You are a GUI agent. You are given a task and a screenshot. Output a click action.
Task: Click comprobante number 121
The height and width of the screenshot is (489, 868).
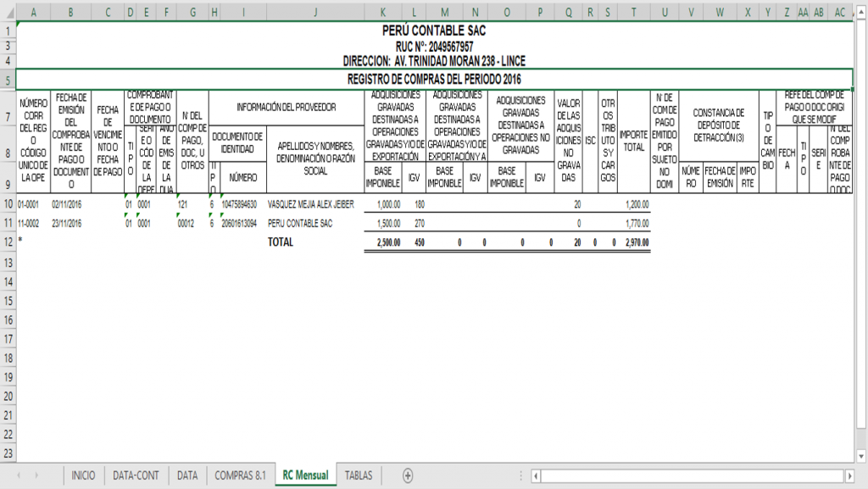[x=192, y=205]
